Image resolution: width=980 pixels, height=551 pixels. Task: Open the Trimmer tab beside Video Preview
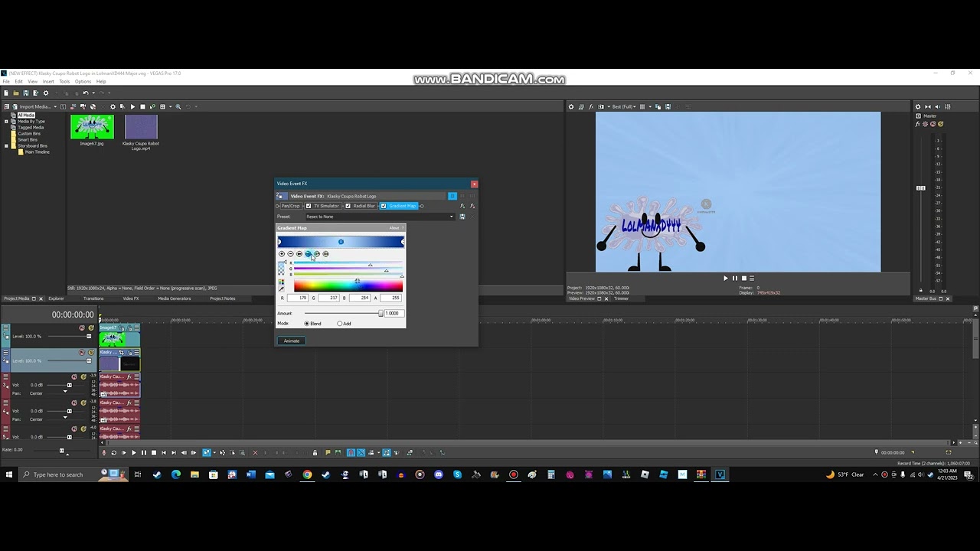[621, 298]
